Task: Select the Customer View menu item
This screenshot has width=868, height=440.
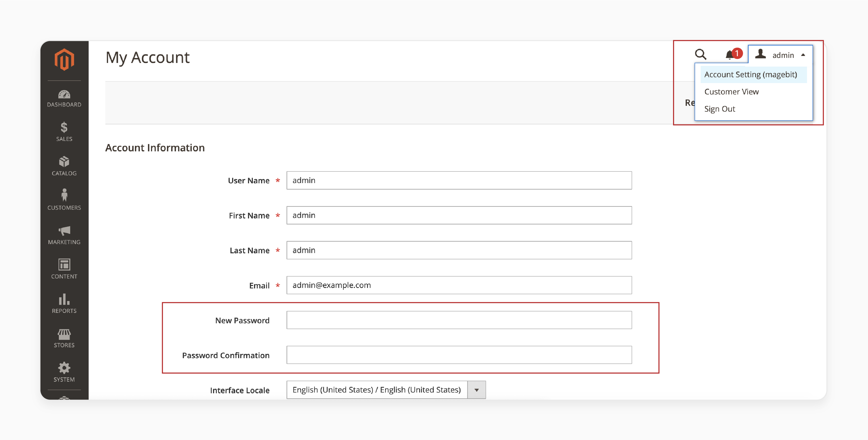Action: tap(731, 92)
